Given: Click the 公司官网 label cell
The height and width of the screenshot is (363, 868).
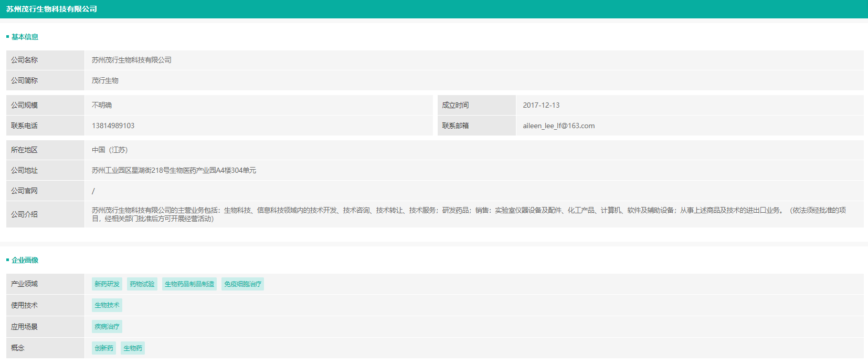Looking at the screenshot, I should click(45, 191).
